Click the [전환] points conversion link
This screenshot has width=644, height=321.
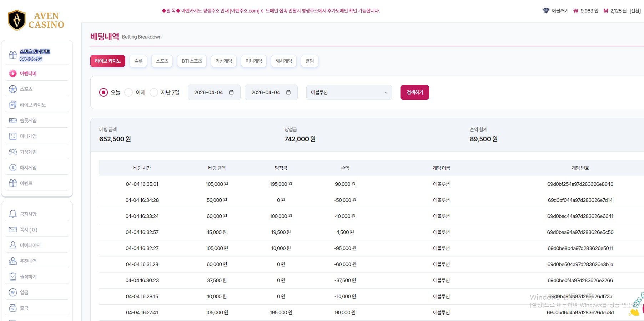tap(635, 11)
